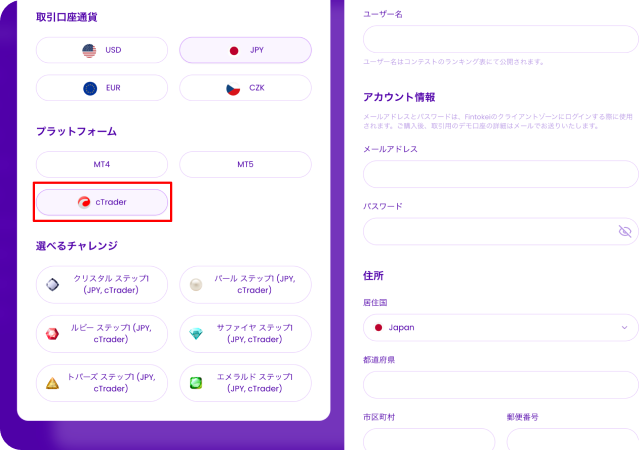Select the MT5 platform option
The image size is (642, 450).
tap(245, 164)
